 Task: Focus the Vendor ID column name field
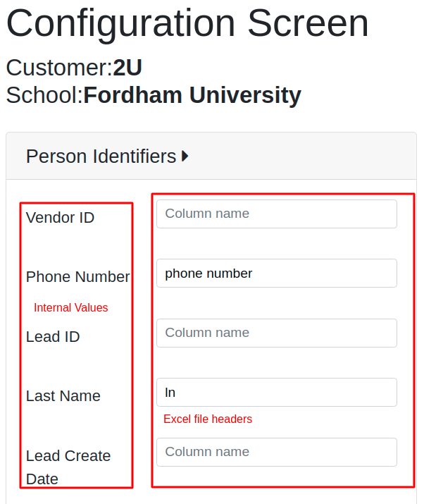[276, 214]
